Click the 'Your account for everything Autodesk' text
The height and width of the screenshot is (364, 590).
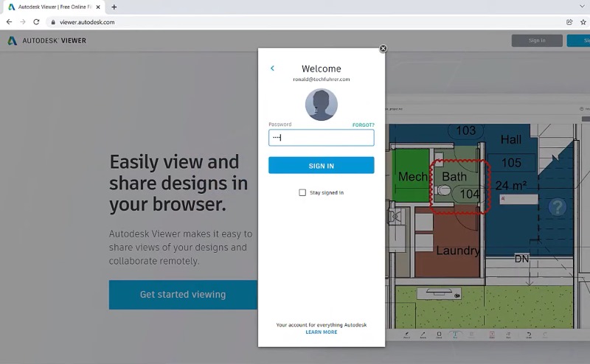[x=322, y=325]
